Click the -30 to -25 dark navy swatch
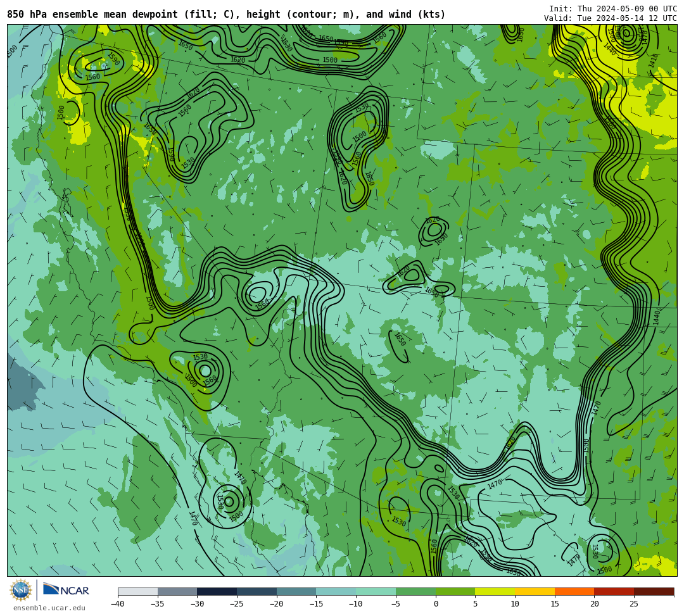The width and height of the screenshot is (684, 616). (x=217, y=591)
